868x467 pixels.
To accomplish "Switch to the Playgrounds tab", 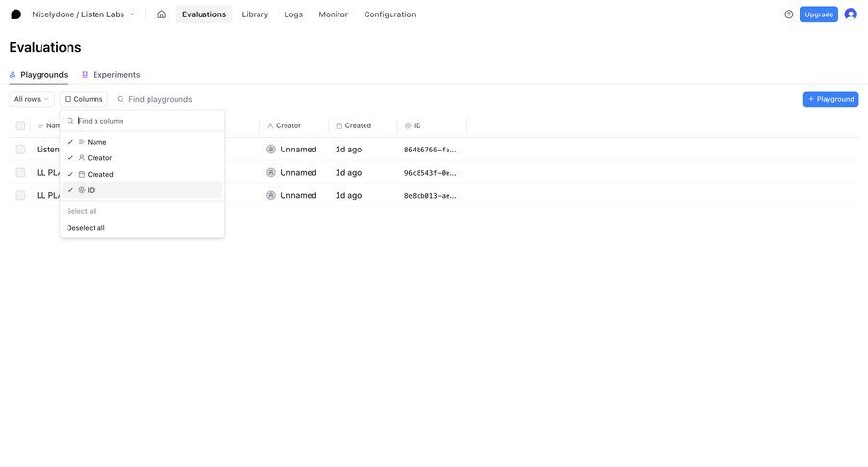I will point(39,75).
